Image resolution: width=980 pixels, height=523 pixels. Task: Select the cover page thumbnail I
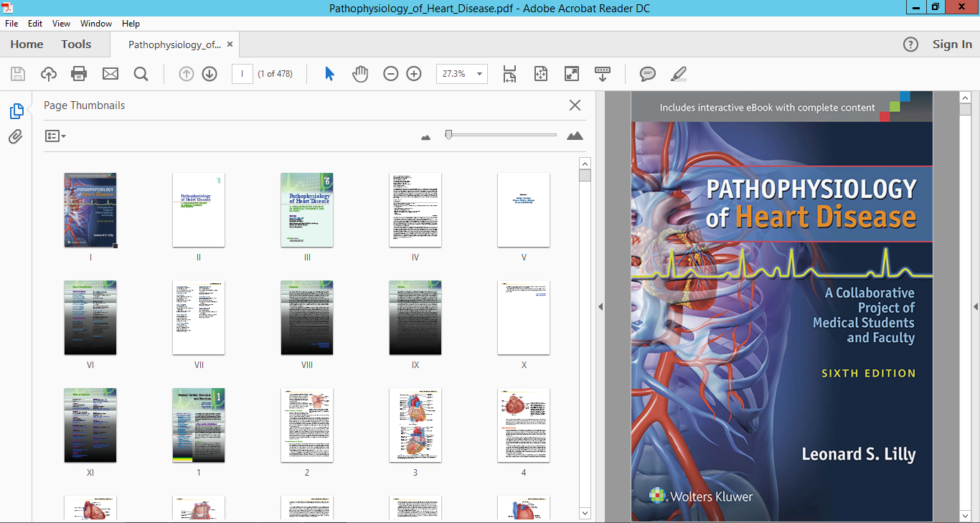[x=90, y=210]
